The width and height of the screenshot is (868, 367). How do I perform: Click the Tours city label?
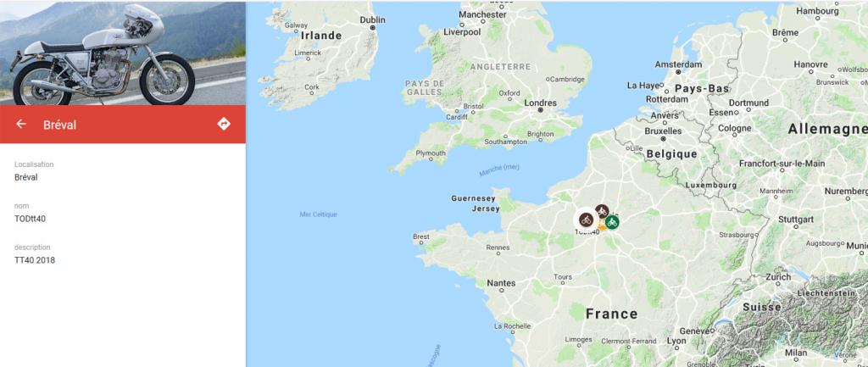[x=563, y=277]
